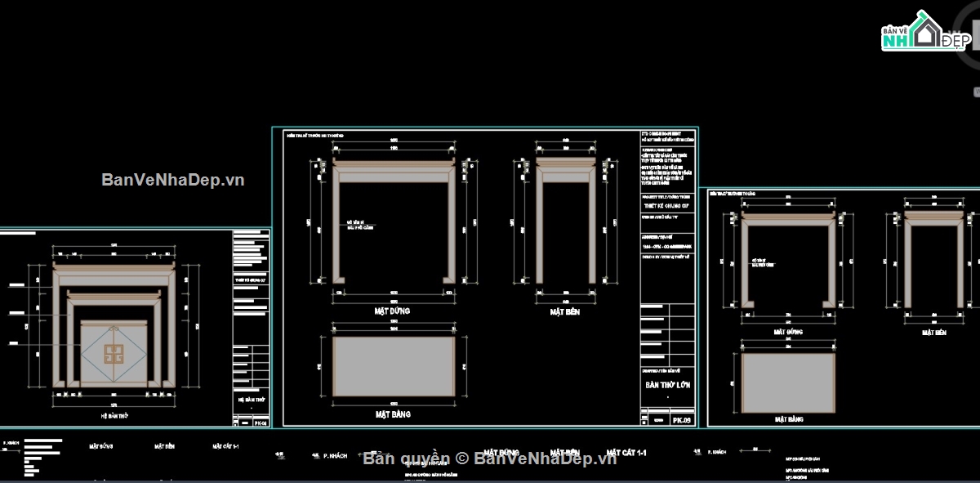Select the gray plan rectangle in the rightmost sheet
Screen dimensions: 980x483
point(788,382)
